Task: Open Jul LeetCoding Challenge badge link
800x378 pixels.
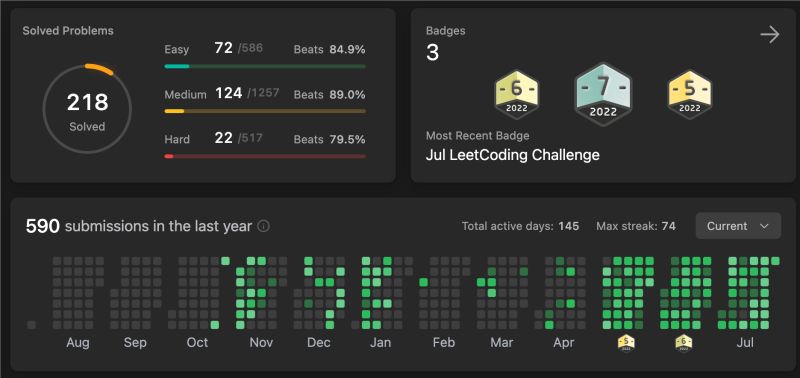Action: pos(512,155)
